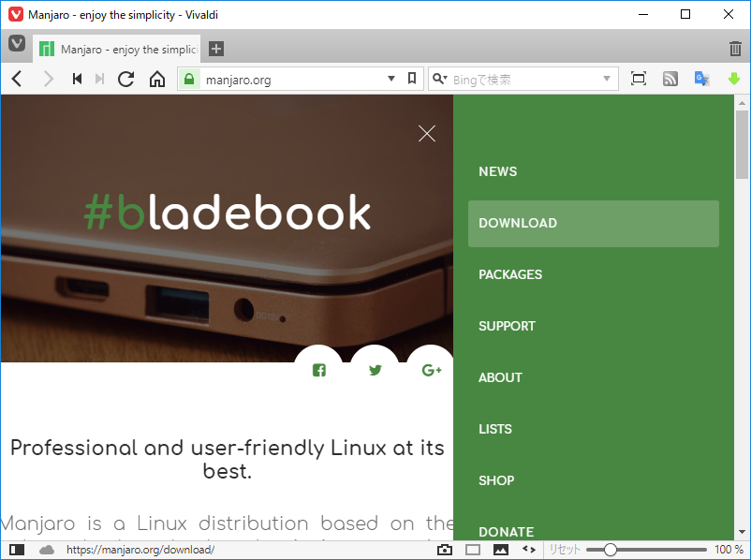
Task: Click the #bladebook banner title
Action: [x=227, y=213]
